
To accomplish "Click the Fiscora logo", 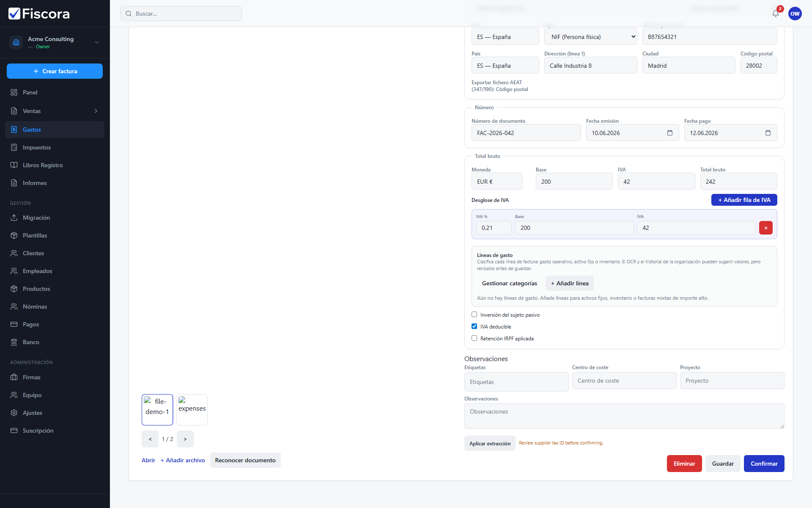I will (39, 14).
